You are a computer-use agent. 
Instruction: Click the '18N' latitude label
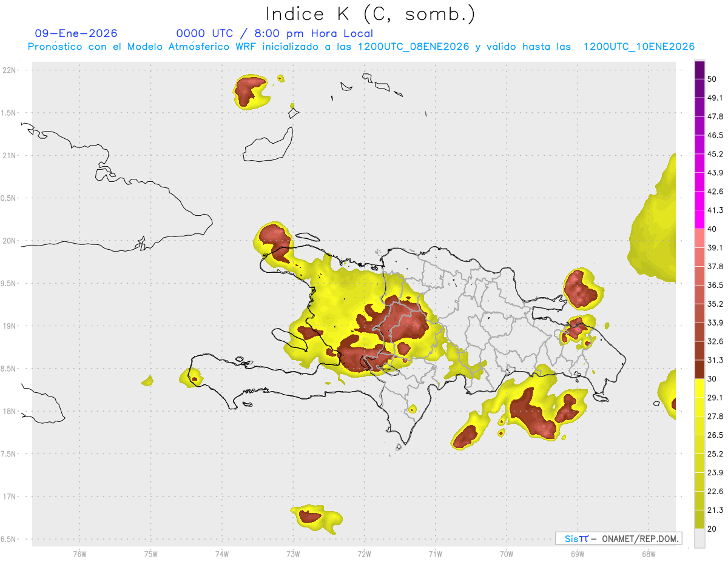coord(9,411)
